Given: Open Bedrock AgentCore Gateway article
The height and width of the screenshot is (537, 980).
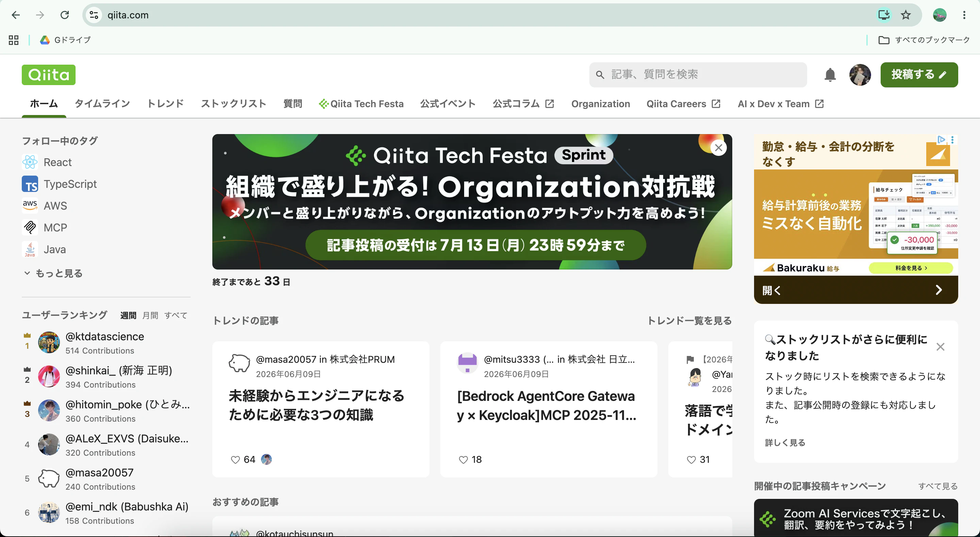Looking at the screenshot, I should click(546, 405).
